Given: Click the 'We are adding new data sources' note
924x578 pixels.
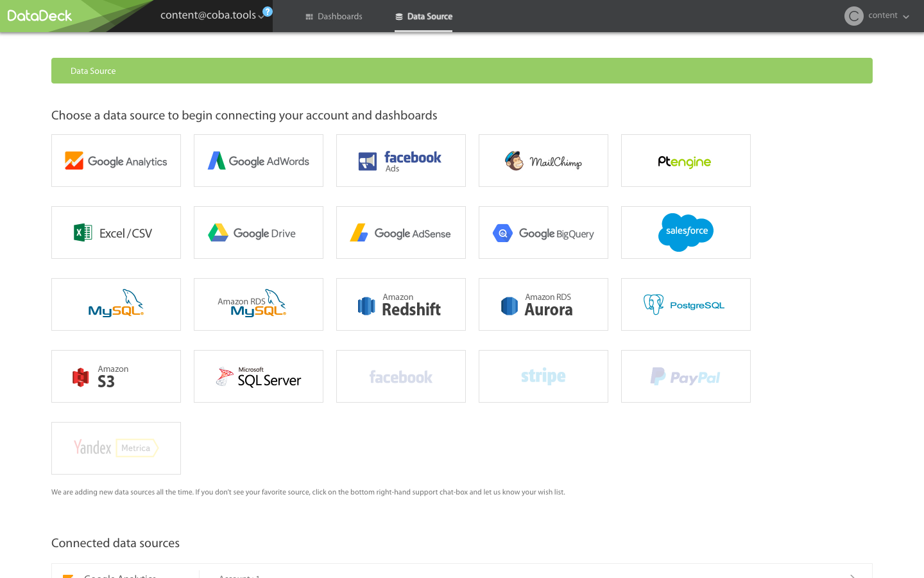Looking at the screenshot, I should pyautogui.click(x=308, y=492).
